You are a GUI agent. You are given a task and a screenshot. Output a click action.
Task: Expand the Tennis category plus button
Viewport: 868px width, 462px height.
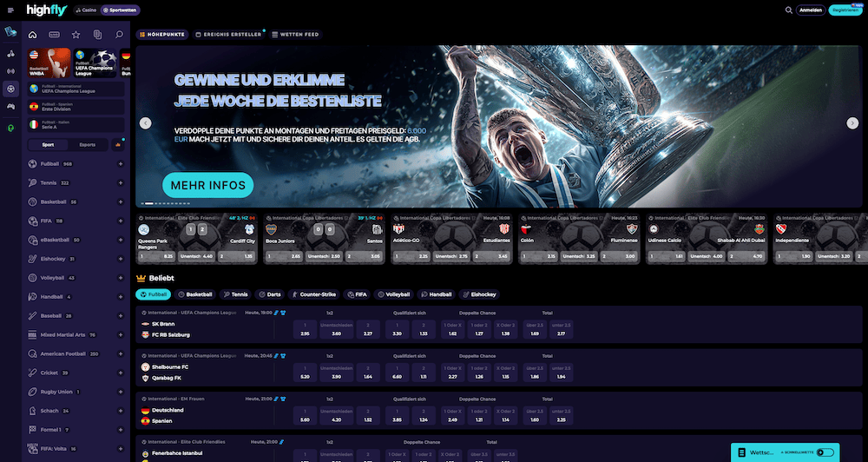[121, 183]
